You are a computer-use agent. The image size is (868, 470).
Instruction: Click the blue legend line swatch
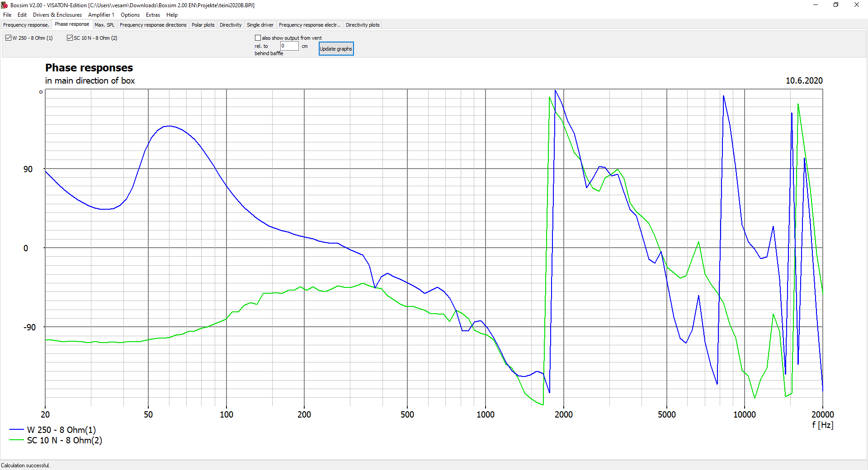click(16, 429)
